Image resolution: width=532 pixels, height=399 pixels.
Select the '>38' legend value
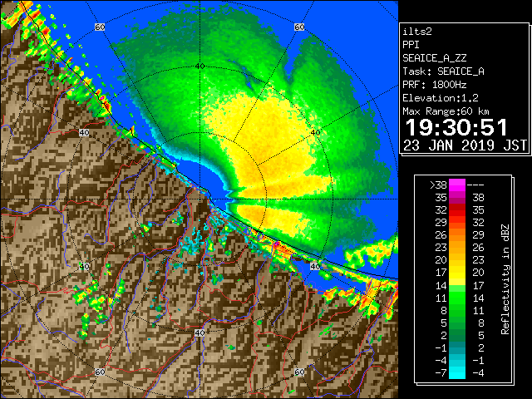coord(438,185)
